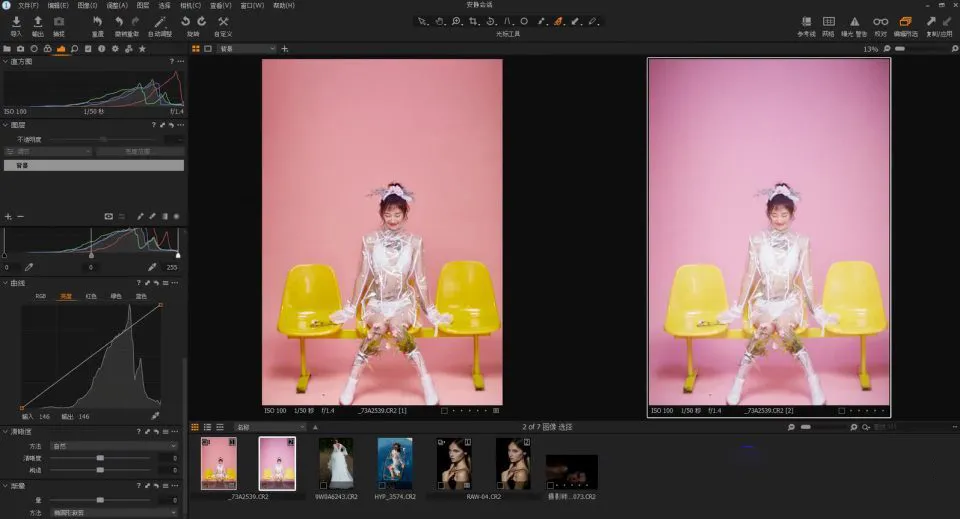Select the HYP_3574.CR2 thumbnail

coord(395,463)
